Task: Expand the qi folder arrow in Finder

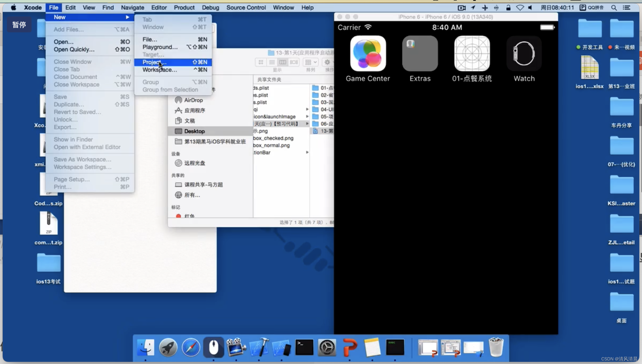Action: point(307,109)
